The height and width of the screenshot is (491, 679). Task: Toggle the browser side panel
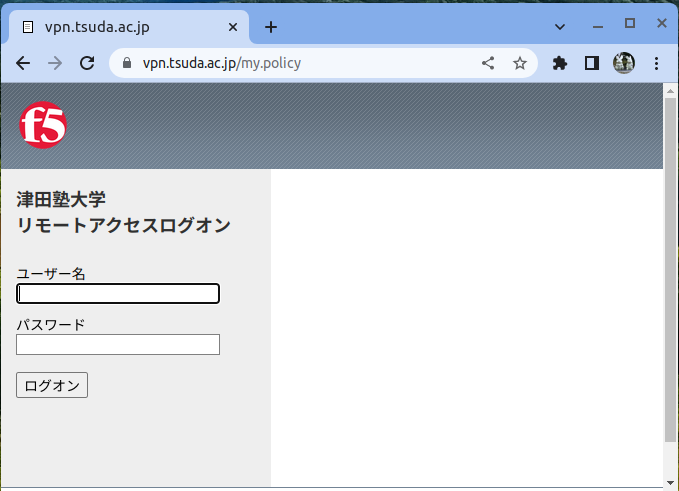(592, 63)
